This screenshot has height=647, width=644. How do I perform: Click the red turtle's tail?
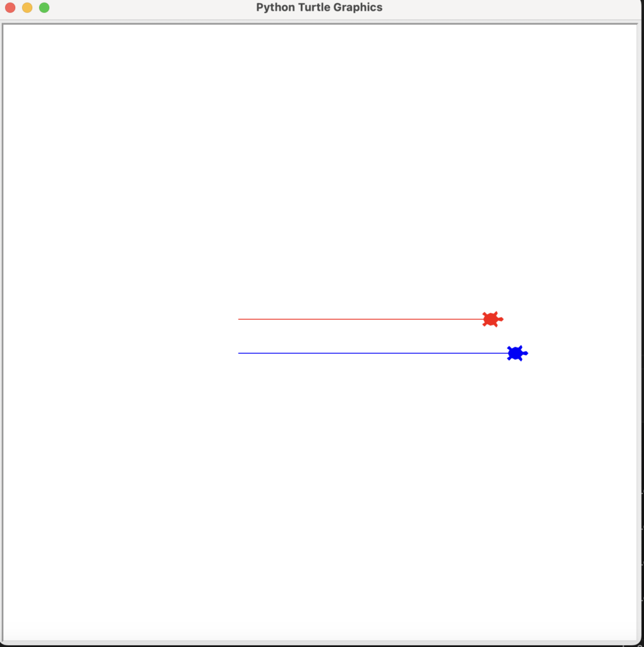tap(482, 319)
